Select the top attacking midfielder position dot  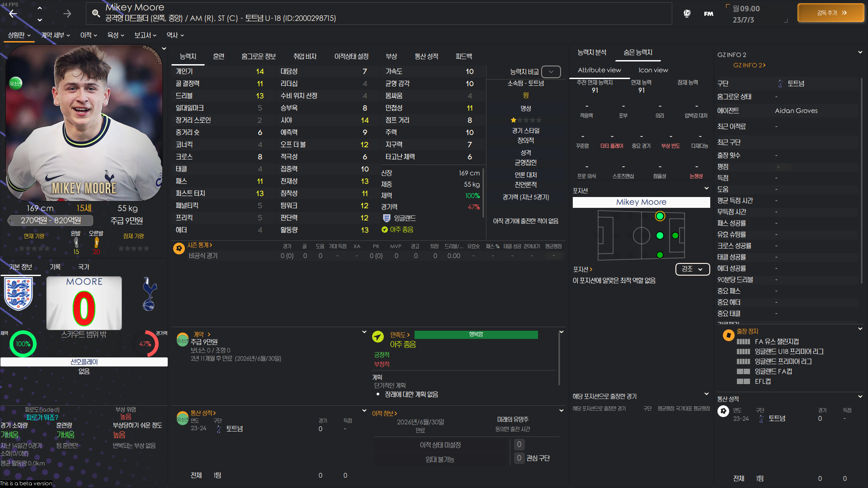click(x=660, y=216)
